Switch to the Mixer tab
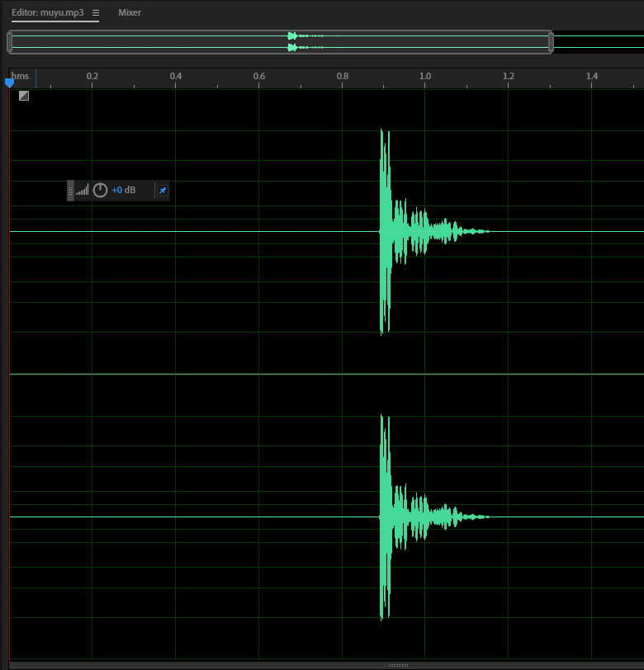 [130, 13]
